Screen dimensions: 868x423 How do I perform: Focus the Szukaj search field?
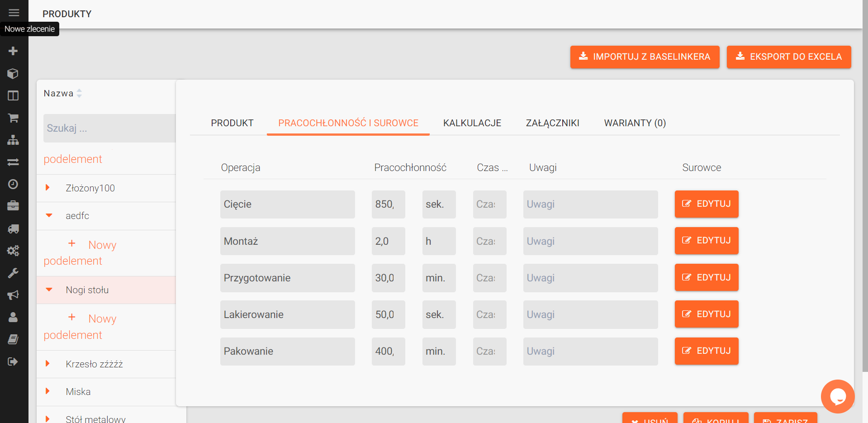(x=109, y=128)
